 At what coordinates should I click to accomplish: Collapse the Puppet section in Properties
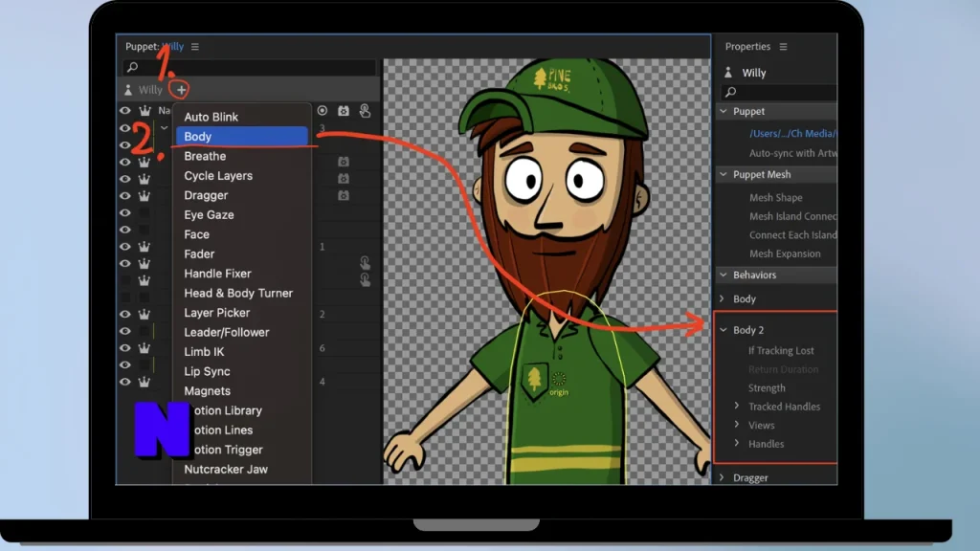(x=724, y=111)
